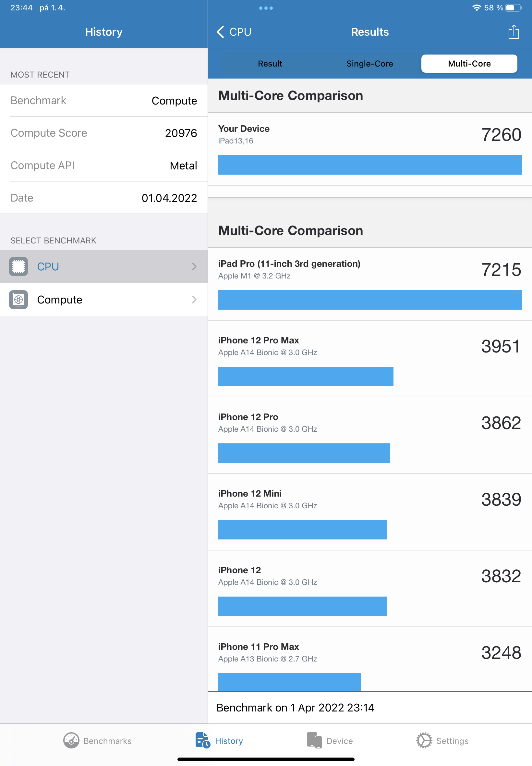The height and width of the screenshot is (766, 532).
Task: Go back using the CPU back chevron
Action: click(220, 32)
